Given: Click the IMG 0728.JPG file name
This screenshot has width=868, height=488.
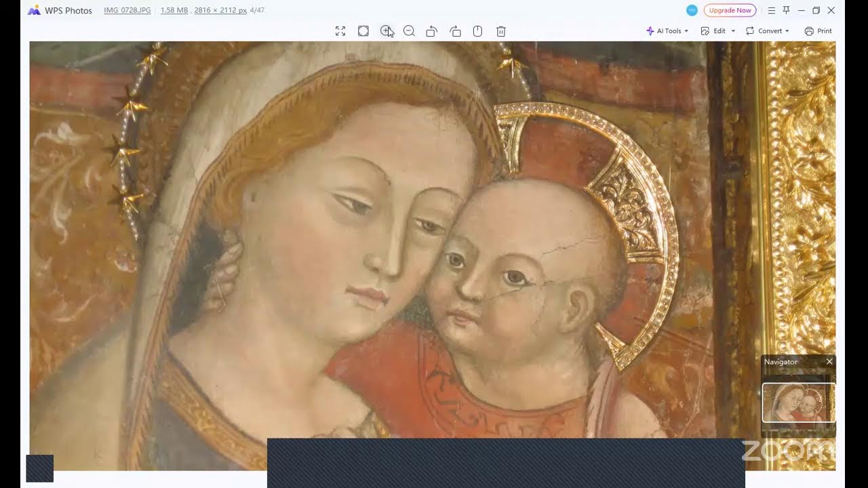Looking at the screenshot, I should [x=127, y=11].
